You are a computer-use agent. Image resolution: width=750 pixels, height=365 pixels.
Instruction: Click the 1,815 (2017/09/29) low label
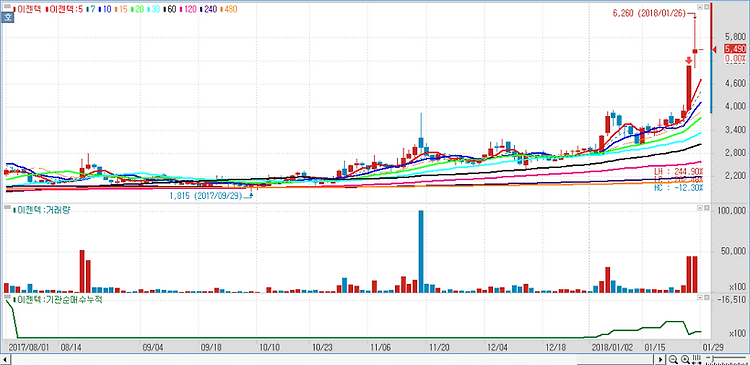click(x=206, y=196)
